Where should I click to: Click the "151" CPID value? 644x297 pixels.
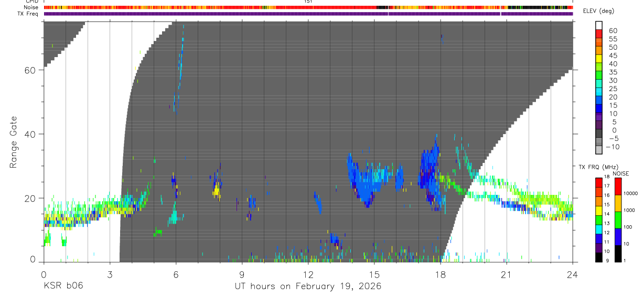tap(308, 2)
